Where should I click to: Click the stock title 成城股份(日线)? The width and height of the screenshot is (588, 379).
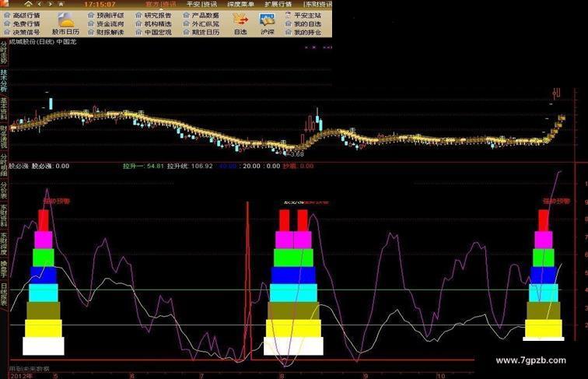pyautogui.click(x=32, y=42)
